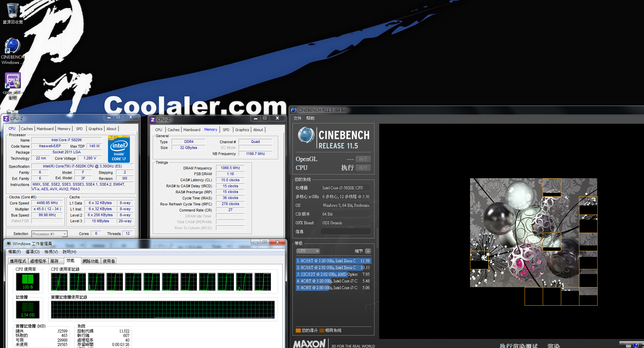Click the language bar keyboard icon

[629, 346]
